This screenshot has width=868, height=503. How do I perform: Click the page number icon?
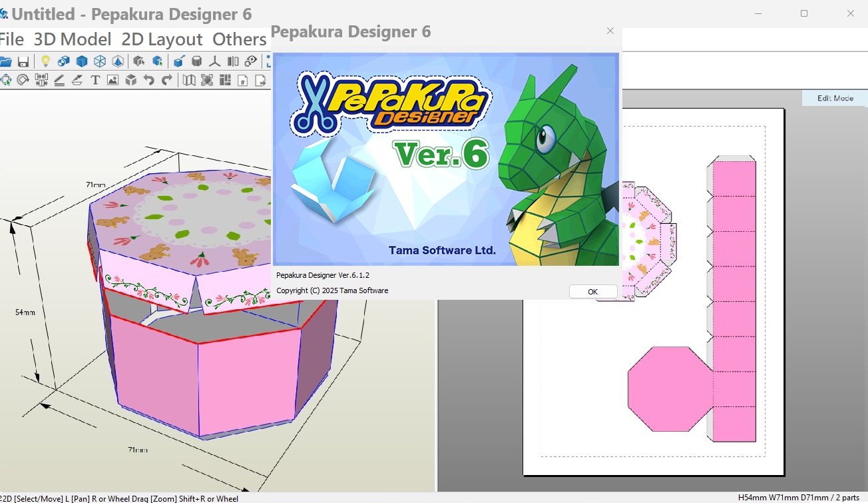point(243,80)
